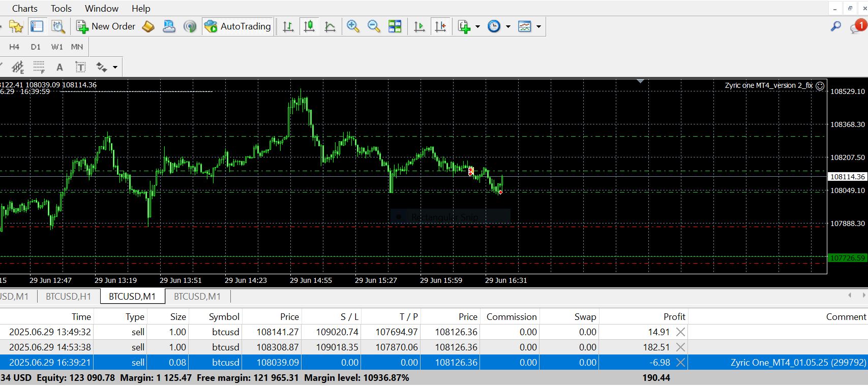This screenshot has width=868, height=388.
Task: Expand the Periodicity clock dropdown arrow
Action: (508, 26)
